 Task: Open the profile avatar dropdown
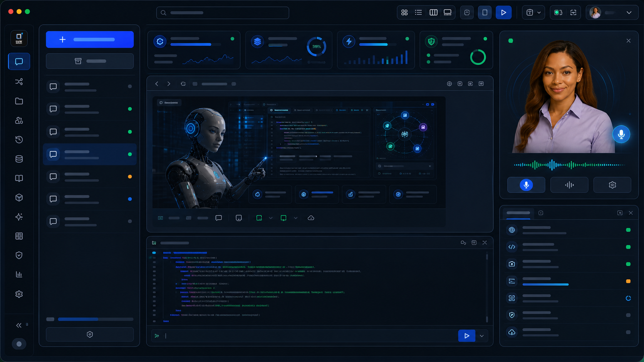pos(612,13)
